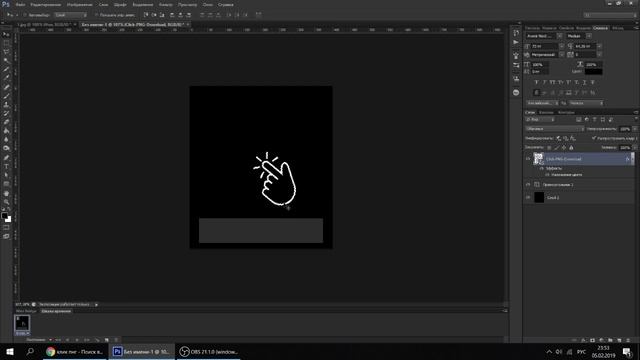The image size is (640, 360).
Task: Select the Healing Brush tool
Action: (x=6, y=87)
